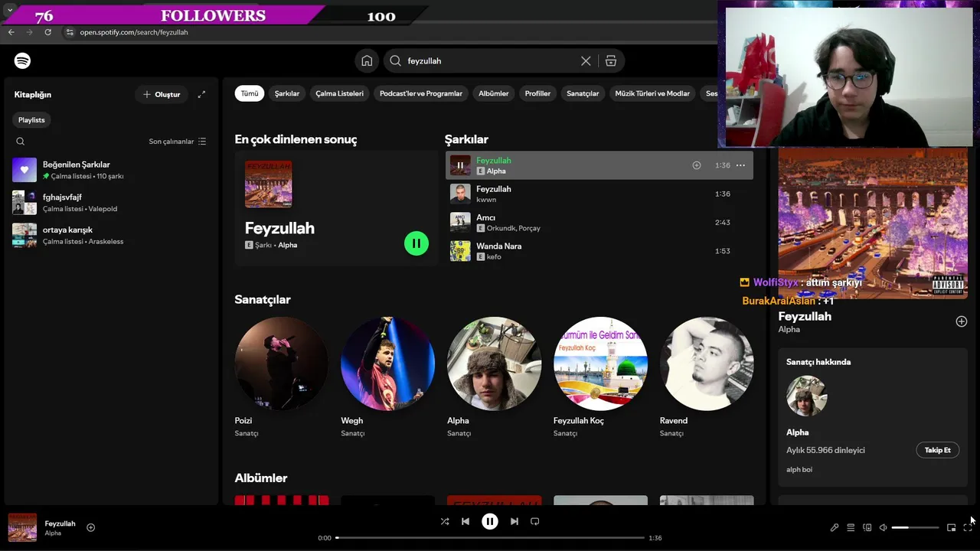The height and width of the screenshot is (551, 980).
Task: Select the Albümler filter tab
Action: click(x=493, y=93)
